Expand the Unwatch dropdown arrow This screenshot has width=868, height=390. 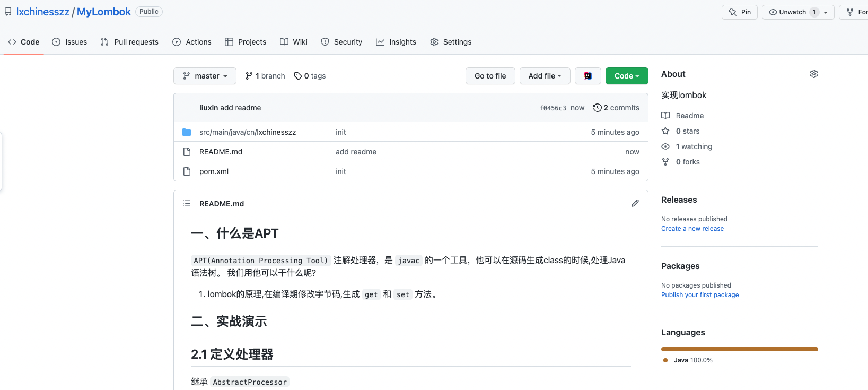[826, 12]
